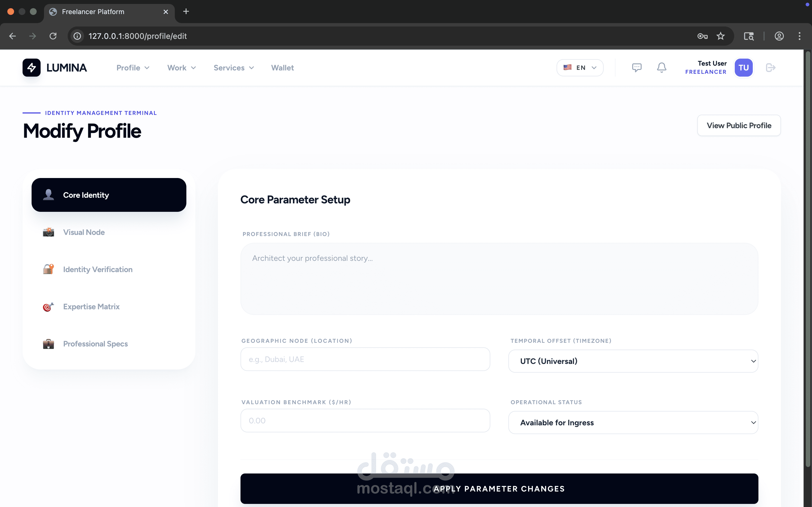Open the Services navigation menu
Screen dimensions: 812x507
(233, 67)
